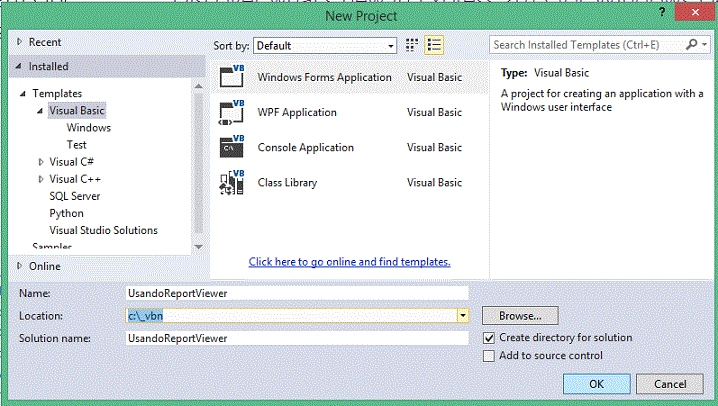The width and height of the screenshot is (718, 406).
Task: Select the SQL Server templates node
Action: tap(75, 196)
